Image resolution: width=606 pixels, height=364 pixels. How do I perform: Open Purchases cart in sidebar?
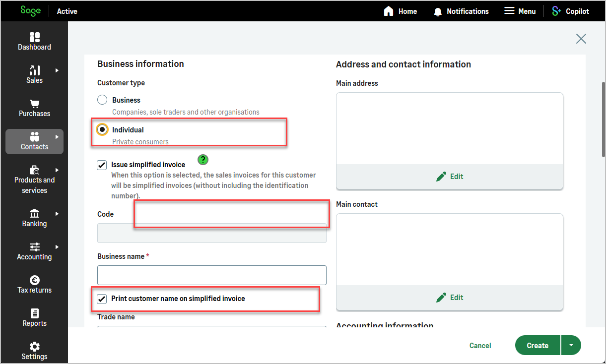click(34, 108)
